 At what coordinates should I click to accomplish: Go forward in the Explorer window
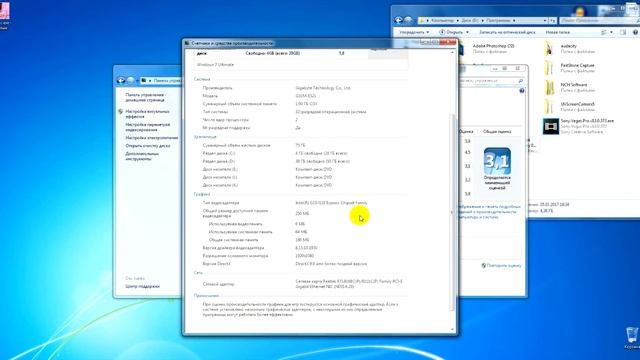pyautogui.click(x=408, y=20)
